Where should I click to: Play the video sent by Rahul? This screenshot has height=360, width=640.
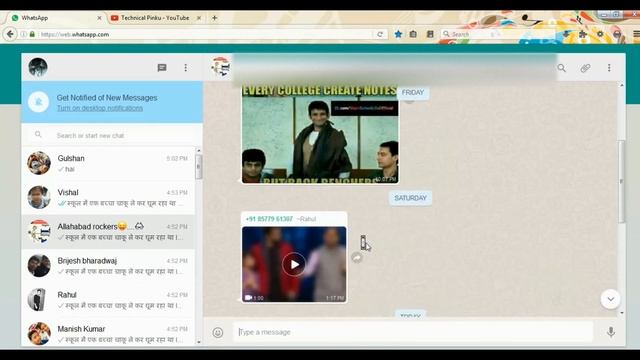tap(294, 264)
